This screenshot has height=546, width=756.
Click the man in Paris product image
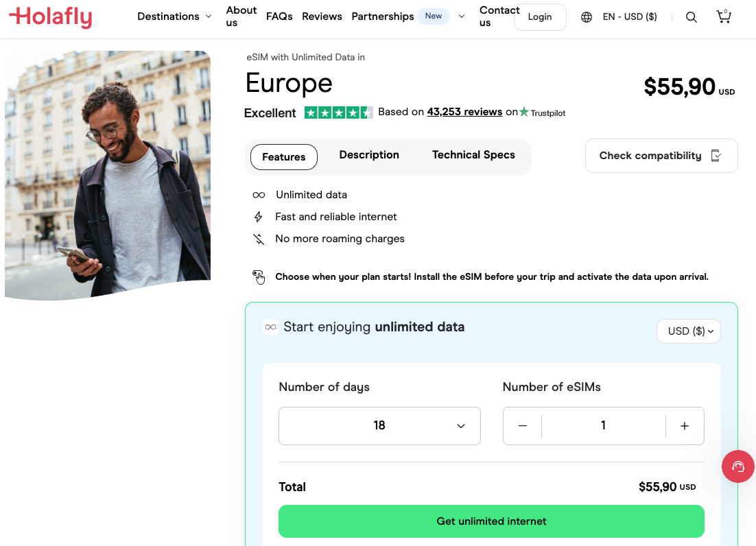pyautogui.click(x=108, y=175)
